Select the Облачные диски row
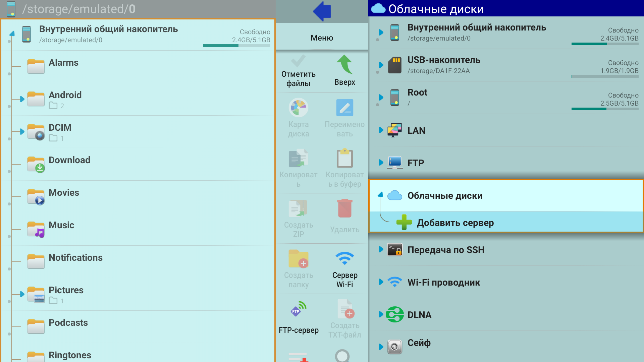Screen dimensions: 644x362 (506, 196)
